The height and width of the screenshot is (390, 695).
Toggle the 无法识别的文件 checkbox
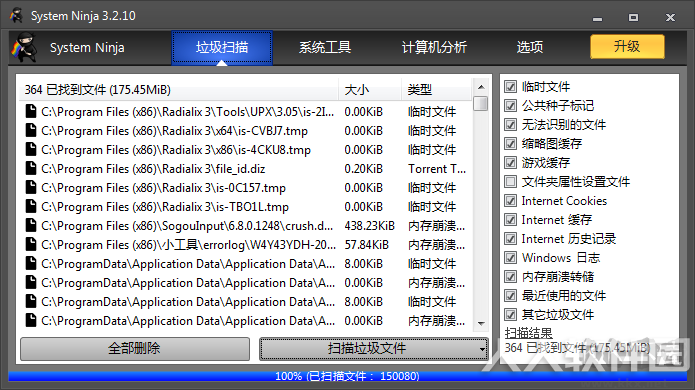click(511, 125)
